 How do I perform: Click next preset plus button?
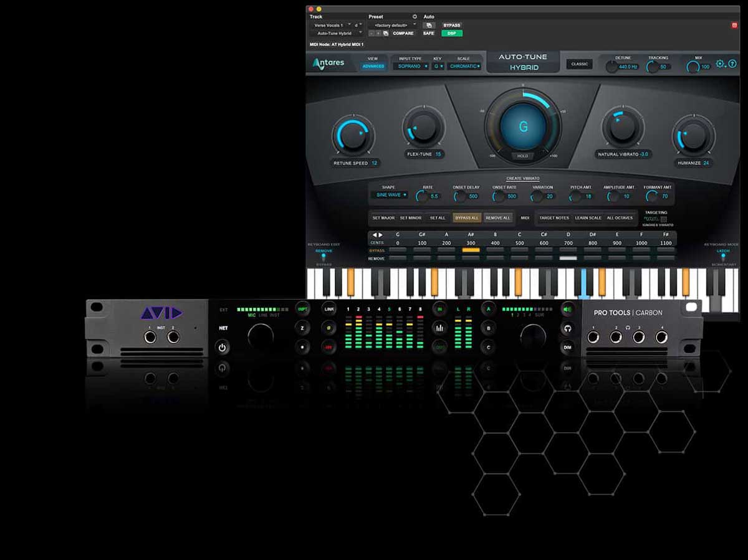pos(378,33)
